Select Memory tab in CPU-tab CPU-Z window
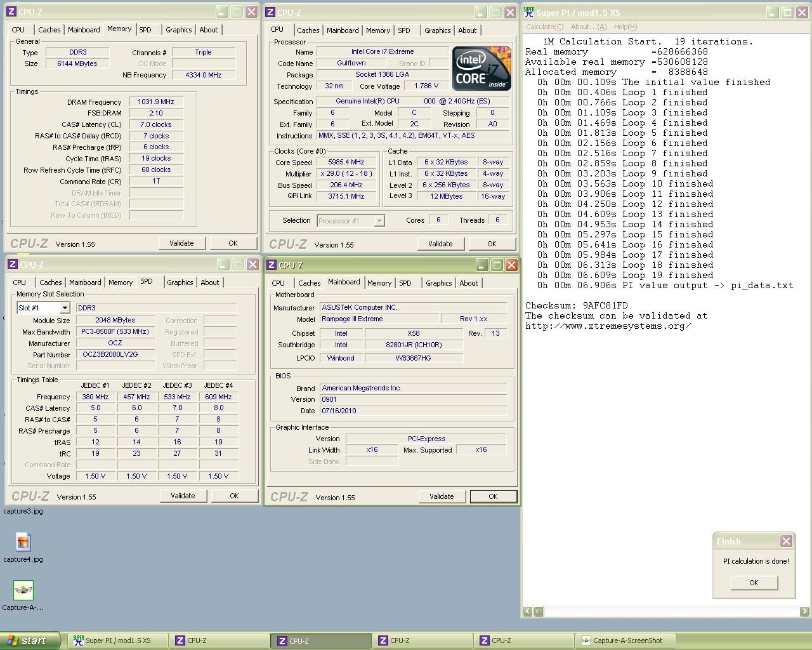 (x=378, y=30)
